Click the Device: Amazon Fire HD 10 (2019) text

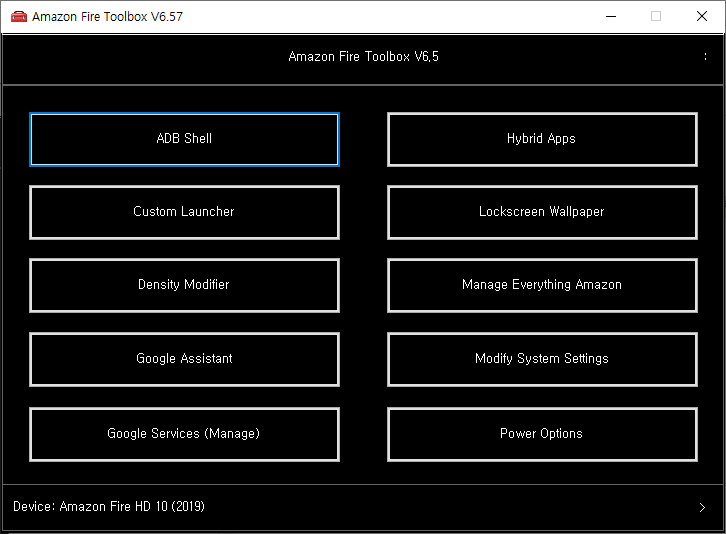pos(109,506)
